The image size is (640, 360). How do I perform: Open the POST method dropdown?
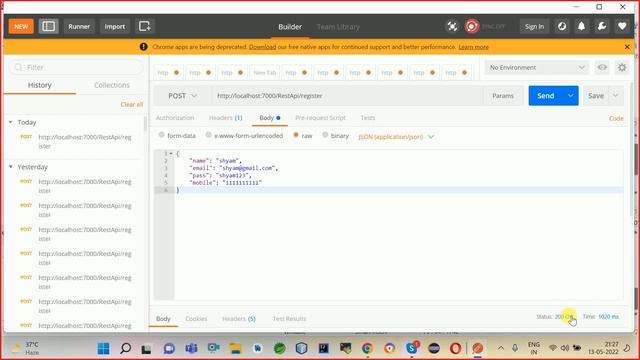[x=182, y=96]
